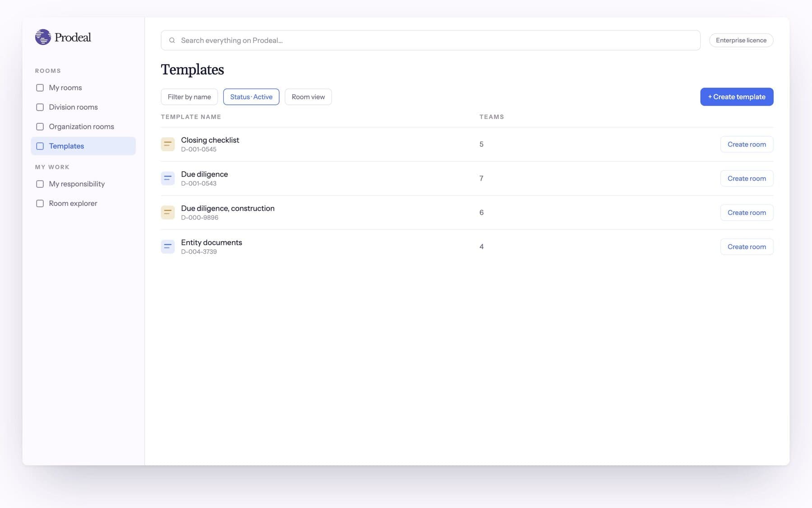Open Room explorer page
Viewport: 812px width, 508px height.
pos(83,203)
